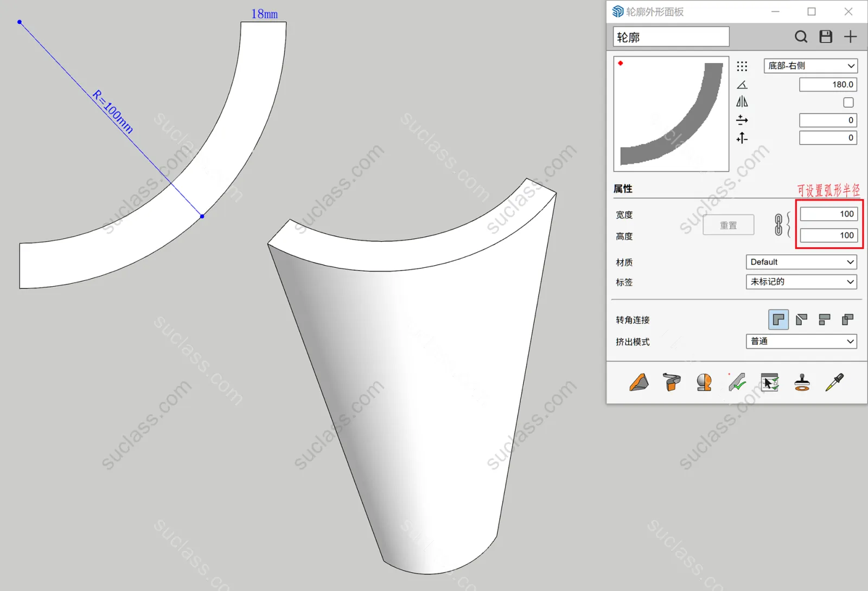Click the orange and grey revolve tool icon
This screenshot has width=868, height=591.
coord(704,382)
